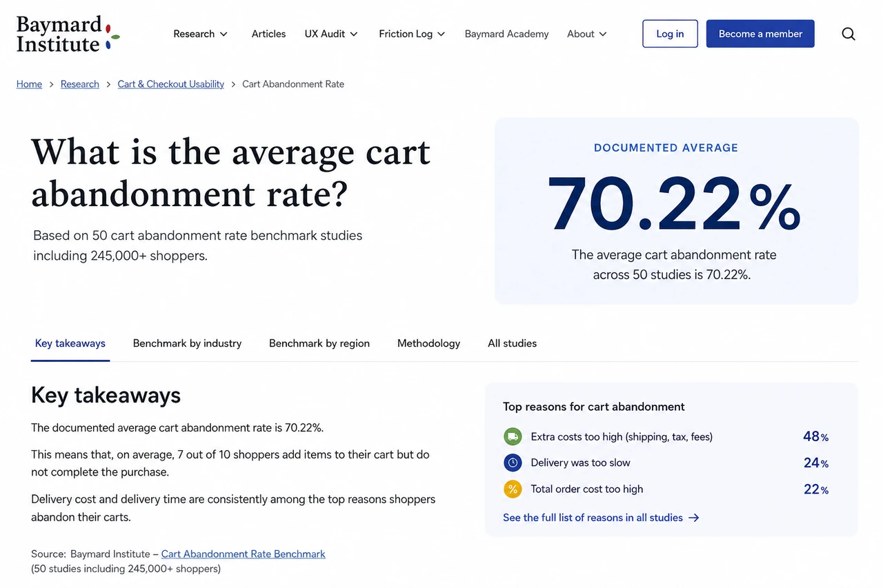Viewport: 883px width, 588px height.
Task: Click the 24% slow delivery value
Action: coord(815,463)
